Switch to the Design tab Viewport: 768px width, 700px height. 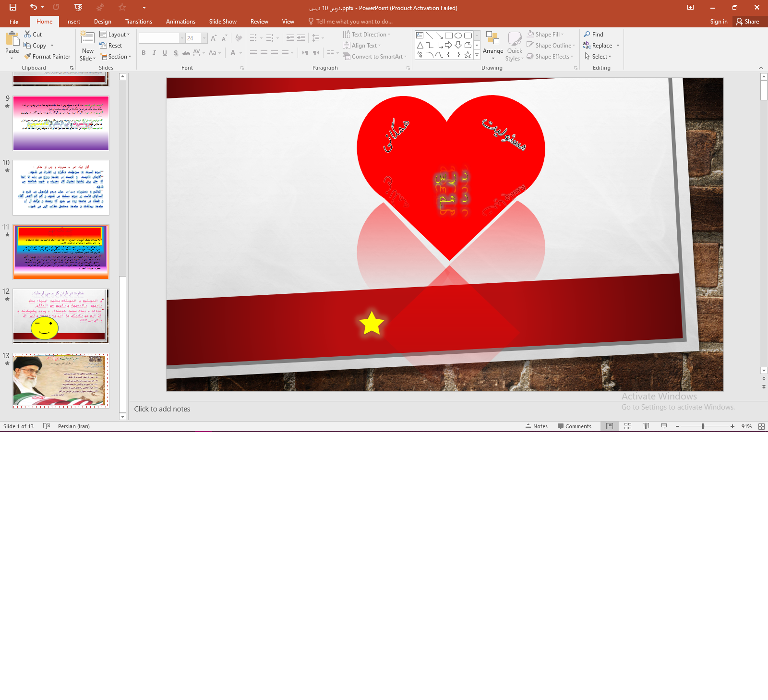click(x=102, y=22)
